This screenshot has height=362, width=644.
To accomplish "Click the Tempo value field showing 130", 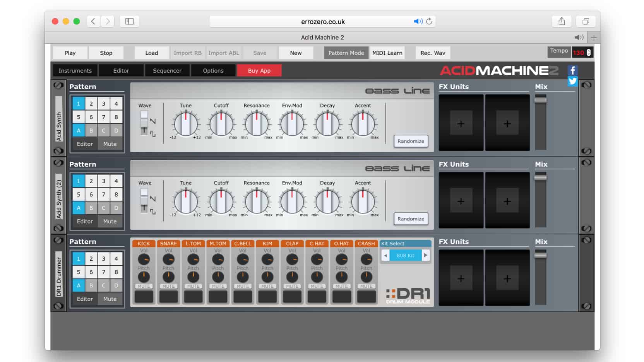I will point(579,53).
